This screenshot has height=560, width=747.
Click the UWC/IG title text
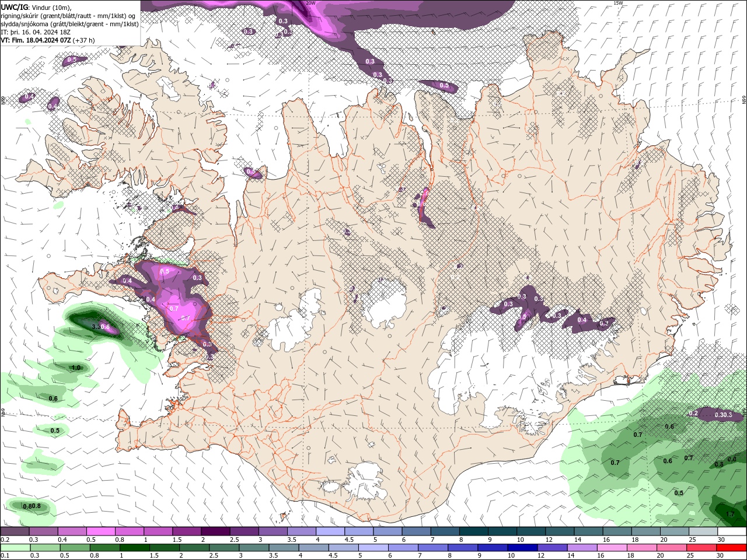(x=13, y=7)
